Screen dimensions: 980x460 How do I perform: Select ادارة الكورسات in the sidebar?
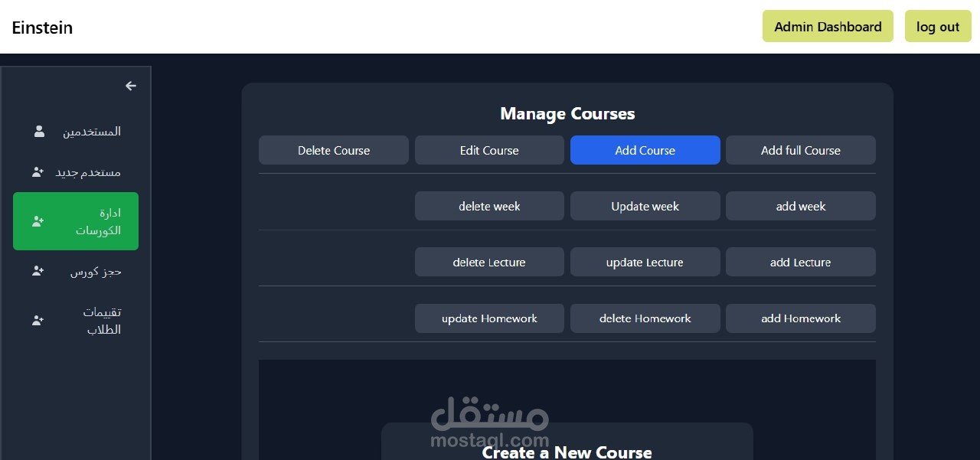[76, 221]
